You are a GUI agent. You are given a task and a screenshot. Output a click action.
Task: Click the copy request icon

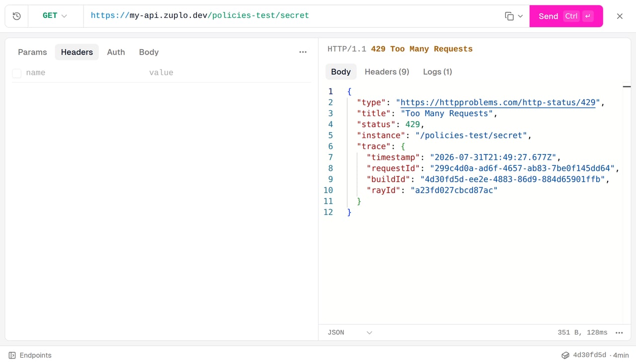[x=509, y=16]
